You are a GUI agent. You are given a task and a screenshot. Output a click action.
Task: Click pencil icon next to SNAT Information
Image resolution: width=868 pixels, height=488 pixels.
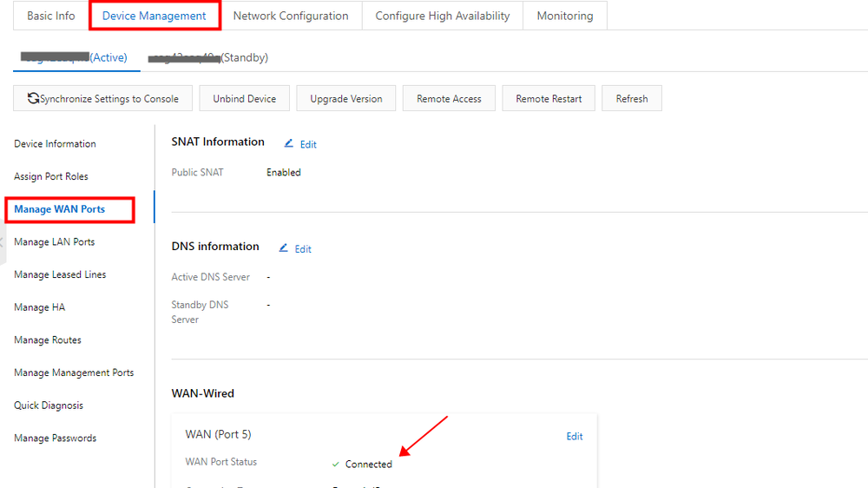288,143
